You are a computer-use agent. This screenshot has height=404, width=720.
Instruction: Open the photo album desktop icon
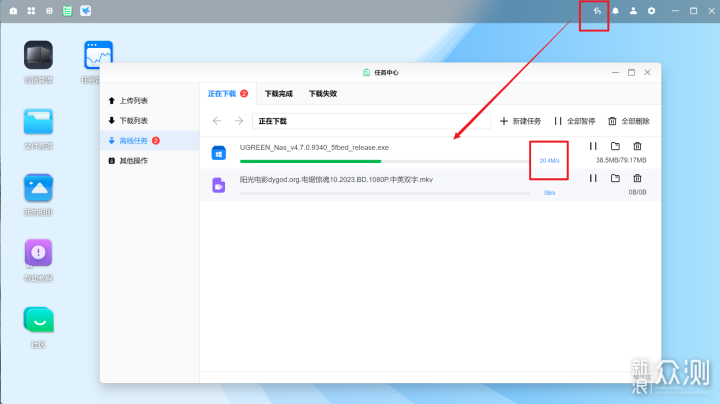click(39, 187)
